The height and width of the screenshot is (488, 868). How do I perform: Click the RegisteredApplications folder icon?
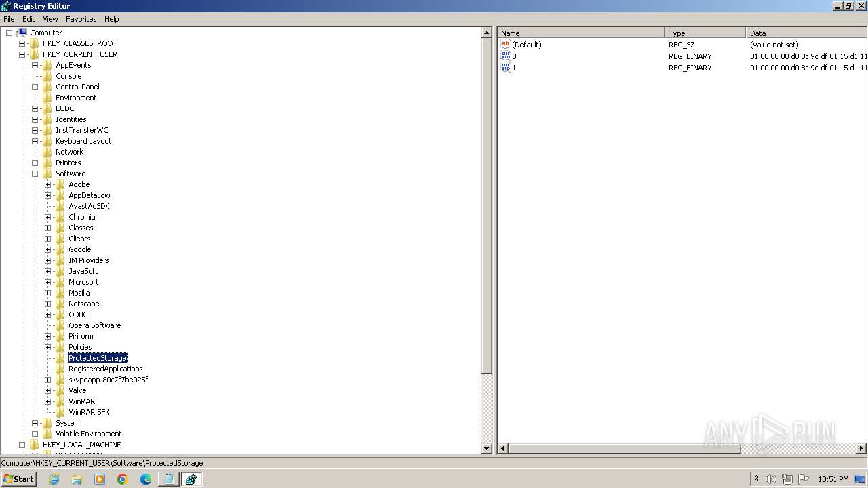pos(60,369)
